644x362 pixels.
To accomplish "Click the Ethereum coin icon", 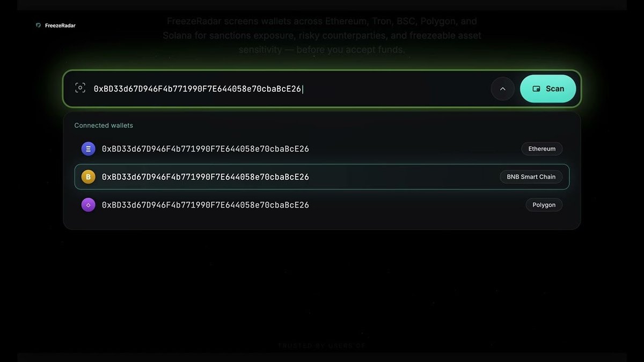I will click(88, 149).
